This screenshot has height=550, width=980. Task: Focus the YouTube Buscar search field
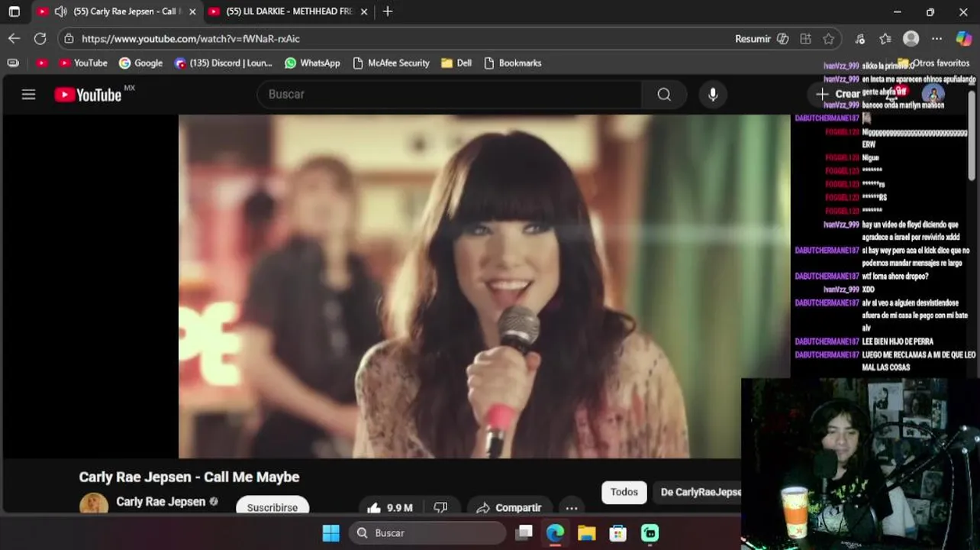coord(450,94)
